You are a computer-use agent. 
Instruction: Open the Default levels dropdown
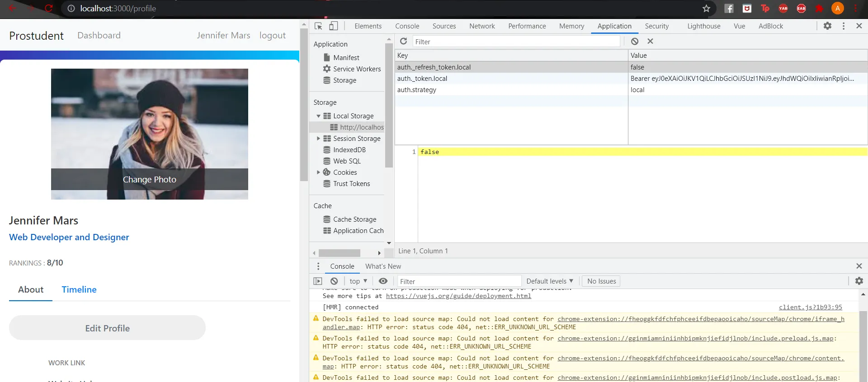click(x=550, y=281)
